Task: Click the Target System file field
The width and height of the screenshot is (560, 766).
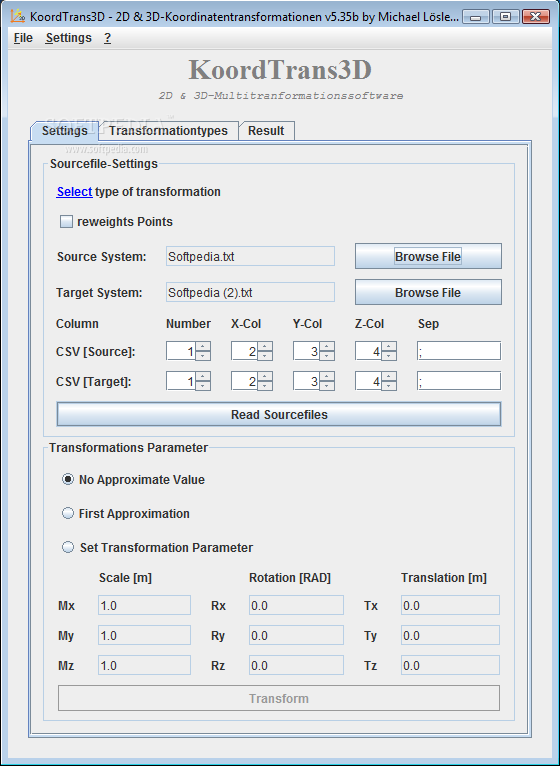Action: coord(250,293)
